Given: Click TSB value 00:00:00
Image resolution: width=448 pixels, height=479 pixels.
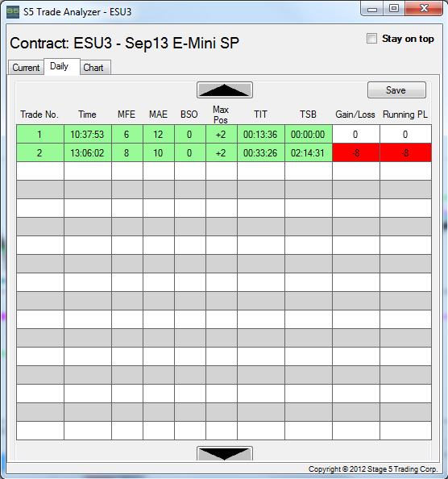Looking at the screenshot, I should coord(309,134).
